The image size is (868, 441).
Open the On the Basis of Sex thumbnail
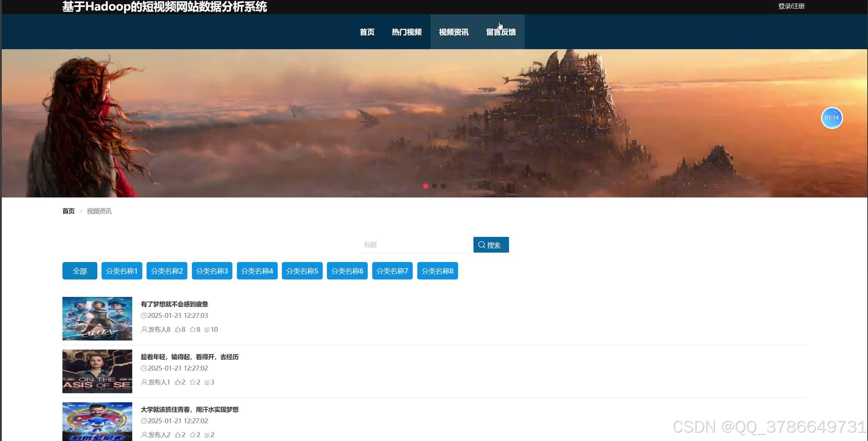pos(97,371)
